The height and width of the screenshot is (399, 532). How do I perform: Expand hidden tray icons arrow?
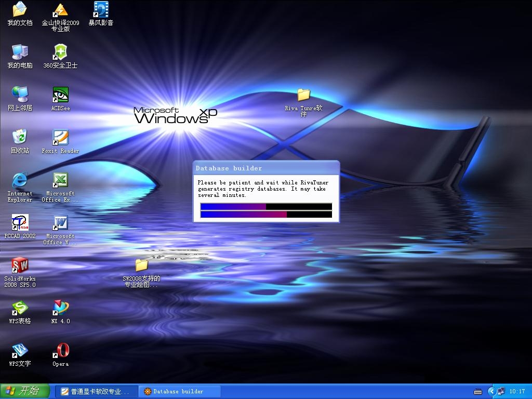[491, 392]
